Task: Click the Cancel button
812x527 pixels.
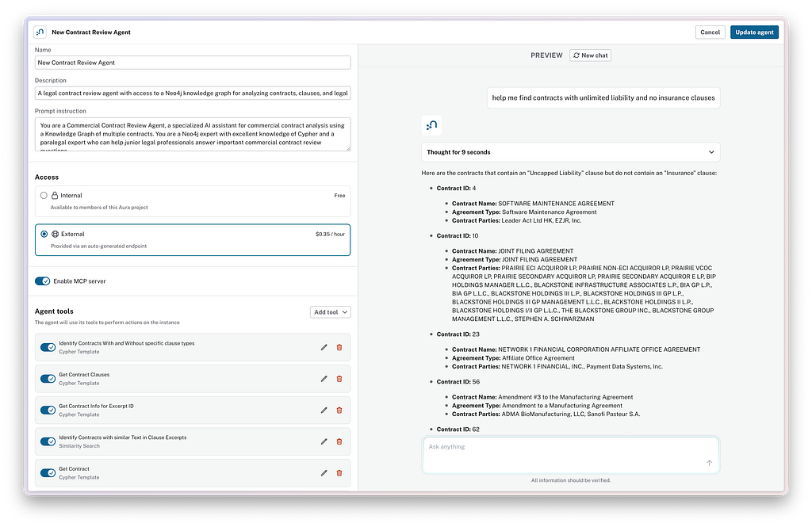Action: (x=710, y=32)
